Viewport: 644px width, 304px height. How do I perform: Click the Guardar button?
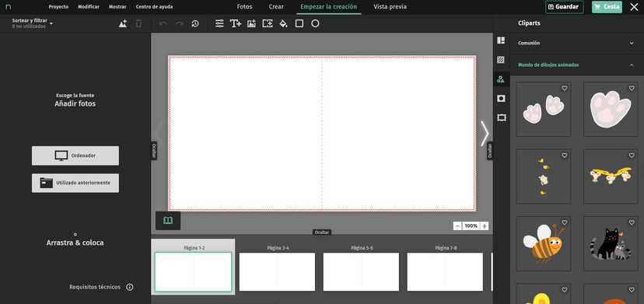[565, 7]
